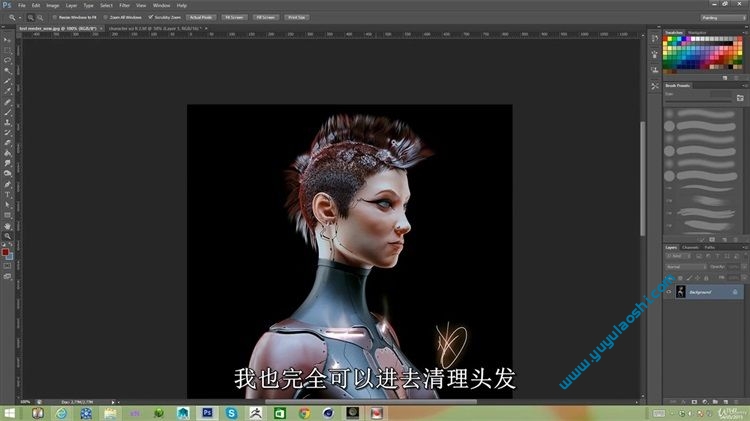This screenshot has width=750, height=421.
Task: Select the Eyedropper tool
Action: [7, 91]
